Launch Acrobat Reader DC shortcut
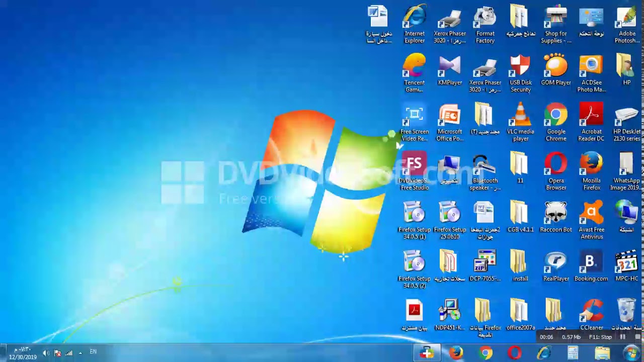 tap(591, 123)
